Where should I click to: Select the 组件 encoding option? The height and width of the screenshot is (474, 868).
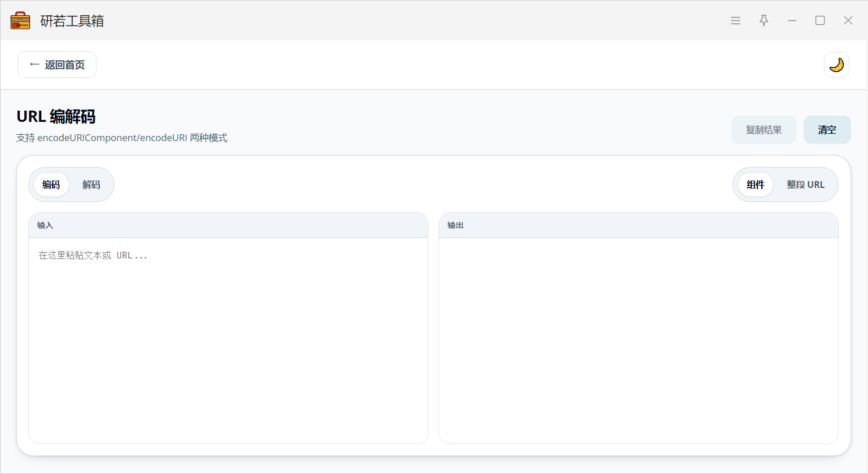pyautogui.click(x=755, y=185)
